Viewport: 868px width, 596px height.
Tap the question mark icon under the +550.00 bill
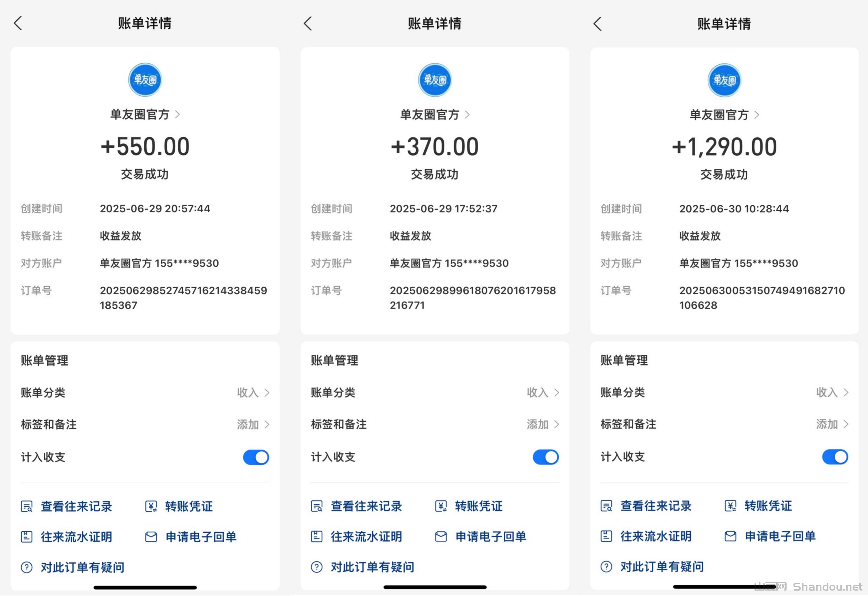pyautogui.click(x=26, y=567)
